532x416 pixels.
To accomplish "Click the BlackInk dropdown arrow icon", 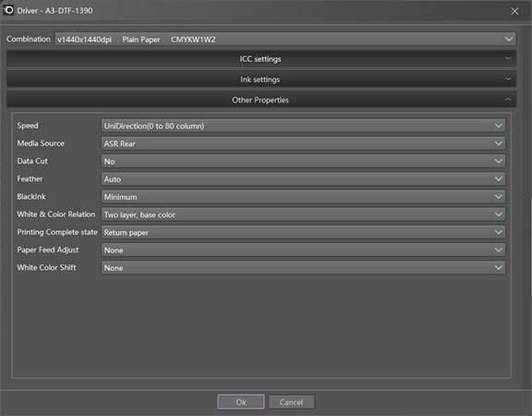I will [499, 197].
